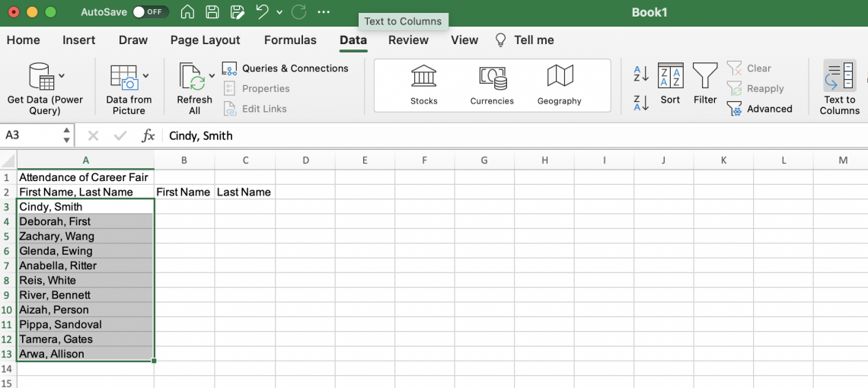
Task: Switch to the Formulas tab
Action: point(290,40)
